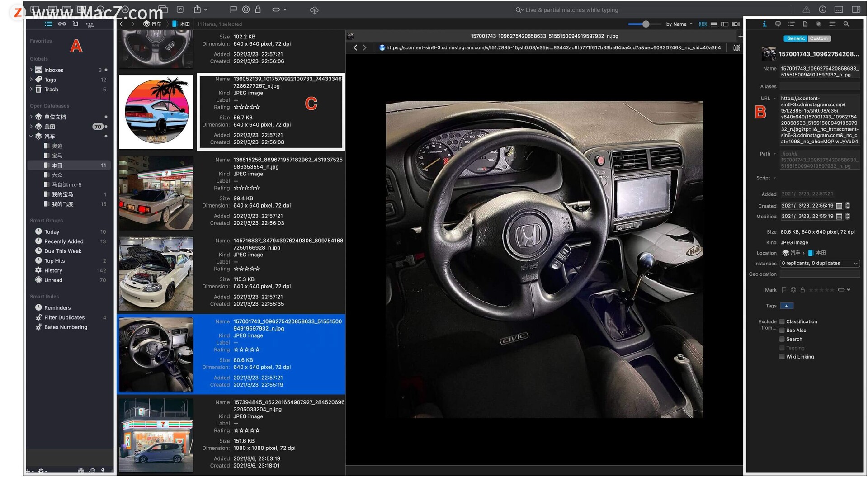Toggle the right inspector sidebar icon
The width and height of the screenshot is (868, 477).
856,9
